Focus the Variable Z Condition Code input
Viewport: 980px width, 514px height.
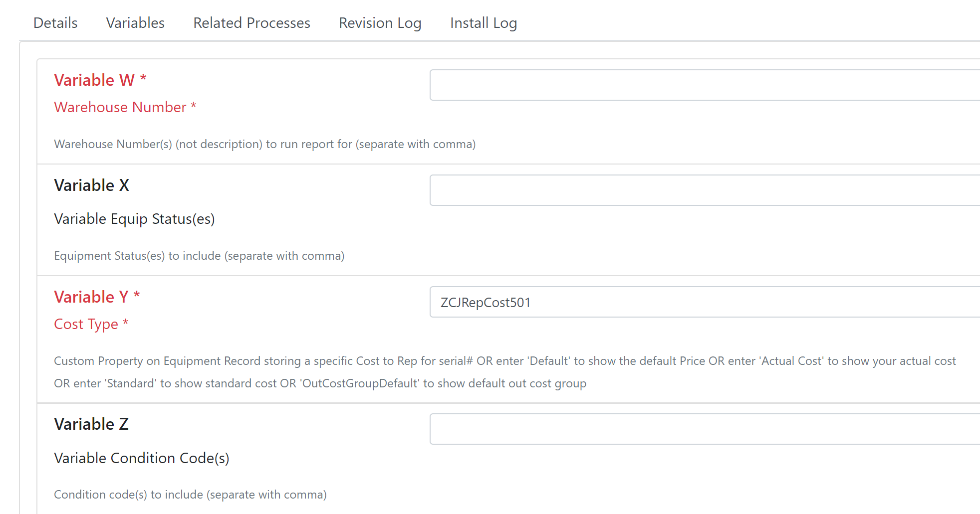[705, 429]
